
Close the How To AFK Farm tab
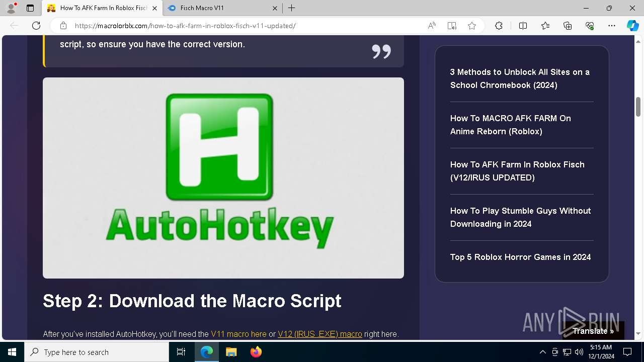154,8
